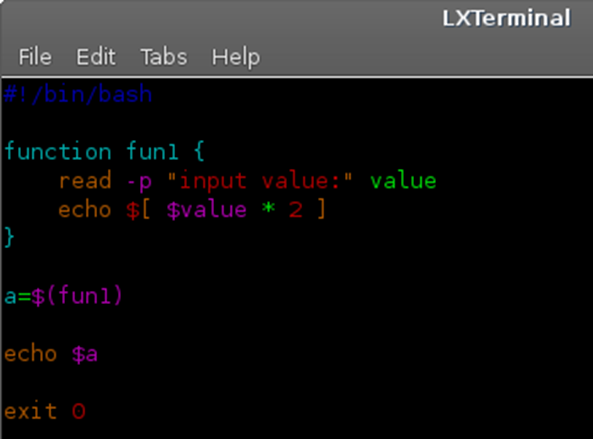593x439 pixels.
Task: Click the "input value:" prompt string
Action: (x=260, y=181)
